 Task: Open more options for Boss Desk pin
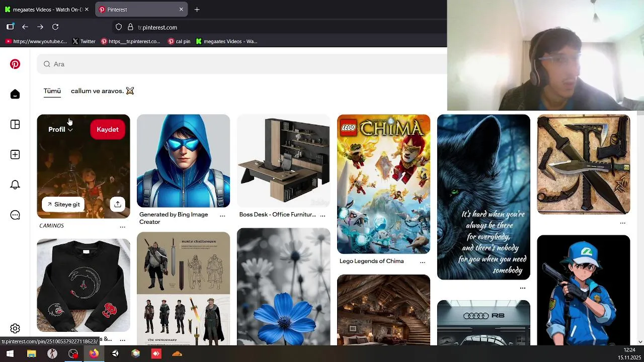coord(323,215)
